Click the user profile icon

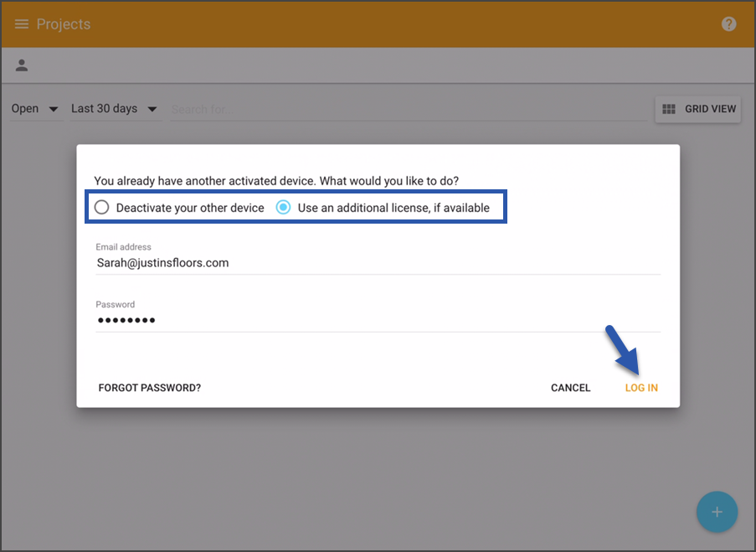[22, 65]
